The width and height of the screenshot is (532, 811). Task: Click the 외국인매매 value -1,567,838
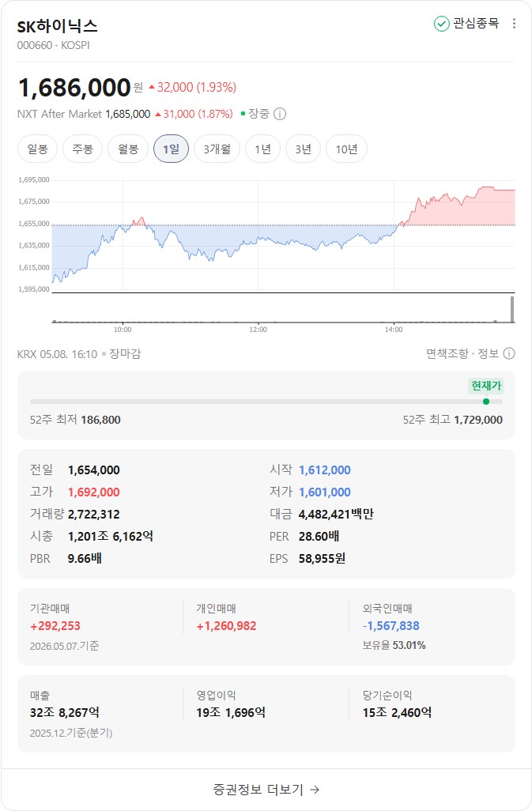(391, 626)
